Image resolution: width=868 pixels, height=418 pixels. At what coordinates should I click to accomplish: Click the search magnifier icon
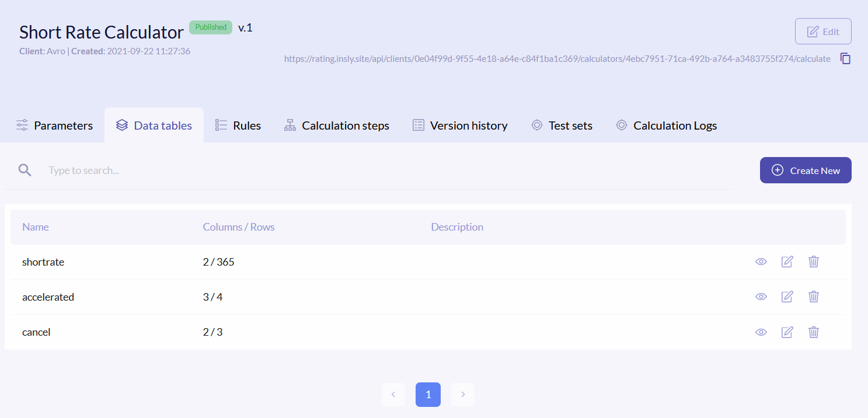tap(25, 170)
